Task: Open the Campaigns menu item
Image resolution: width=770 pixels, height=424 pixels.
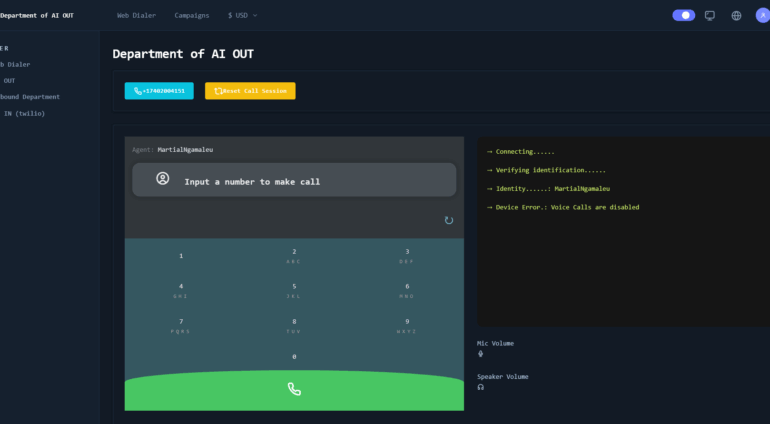Action: 192,15
